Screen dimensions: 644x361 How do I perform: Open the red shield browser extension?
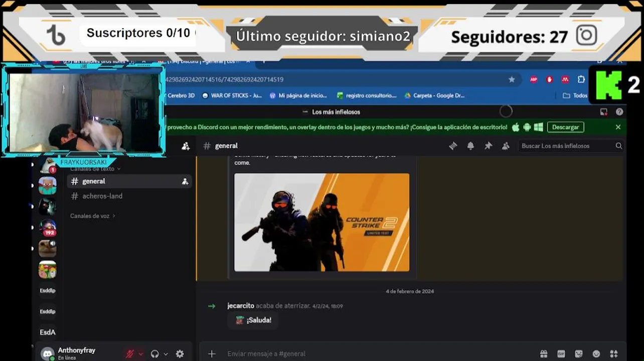[x=550, y=79]
